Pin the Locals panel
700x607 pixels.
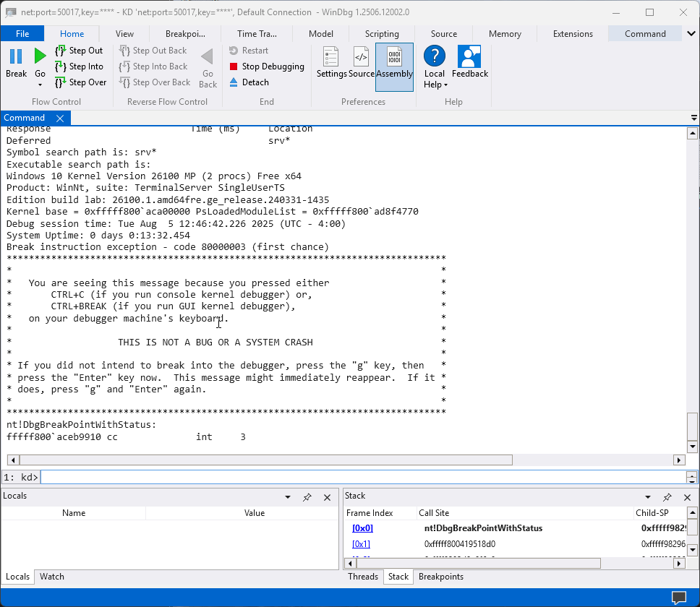point(307,497)
